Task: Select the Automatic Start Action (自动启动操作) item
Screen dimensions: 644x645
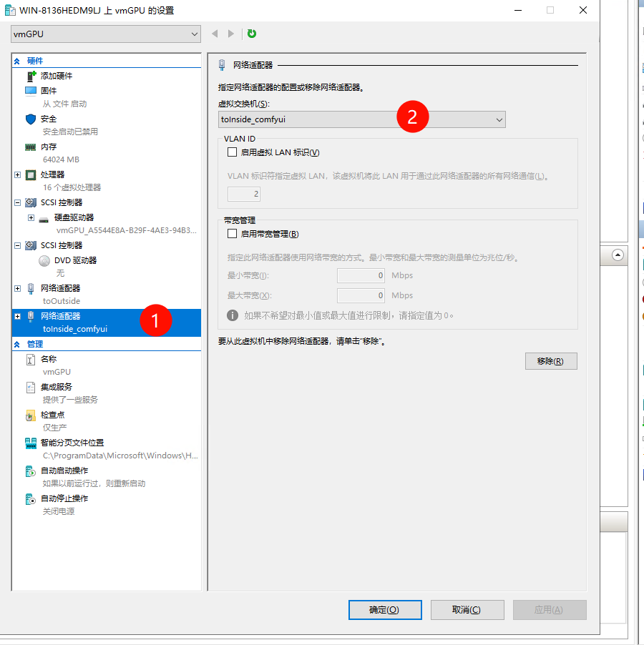Action: (x=64, y=471)
